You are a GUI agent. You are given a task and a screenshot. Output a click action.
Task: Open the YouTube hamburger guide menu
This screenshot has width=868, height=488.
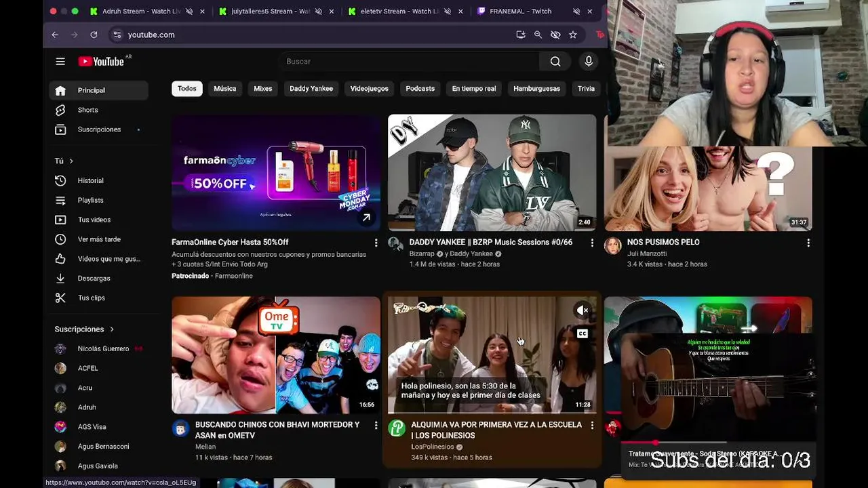(x=60, y=62)
